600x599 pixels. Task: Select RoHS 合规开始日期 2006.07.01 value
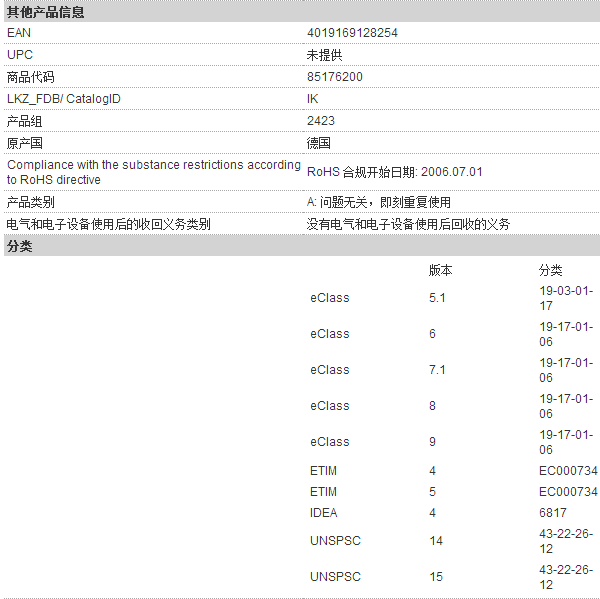[x=395, y=172]
